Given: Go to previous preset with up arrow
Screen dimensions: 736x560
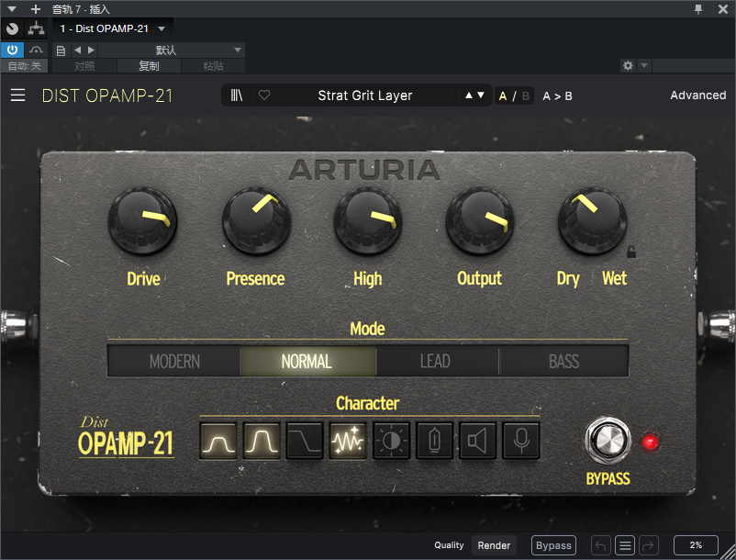Looking at the screenshot, I should pos(468,95).
